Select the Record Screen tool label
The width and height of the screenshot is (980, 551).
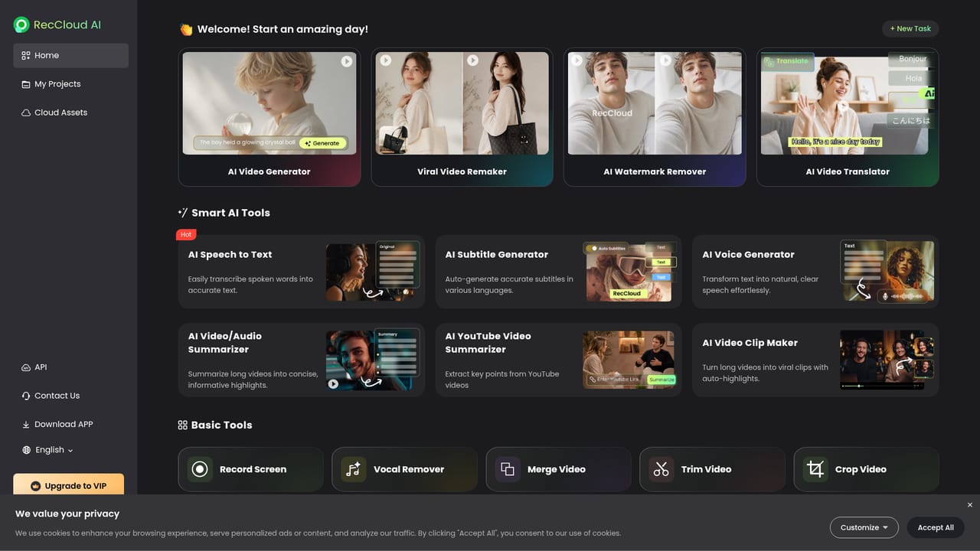253,469
